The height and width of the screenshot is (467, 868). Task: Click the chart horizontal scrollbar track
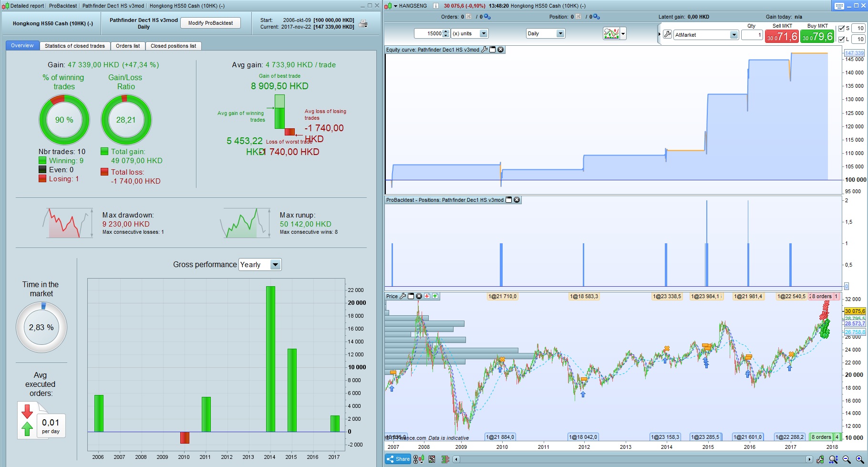(633, 459)
